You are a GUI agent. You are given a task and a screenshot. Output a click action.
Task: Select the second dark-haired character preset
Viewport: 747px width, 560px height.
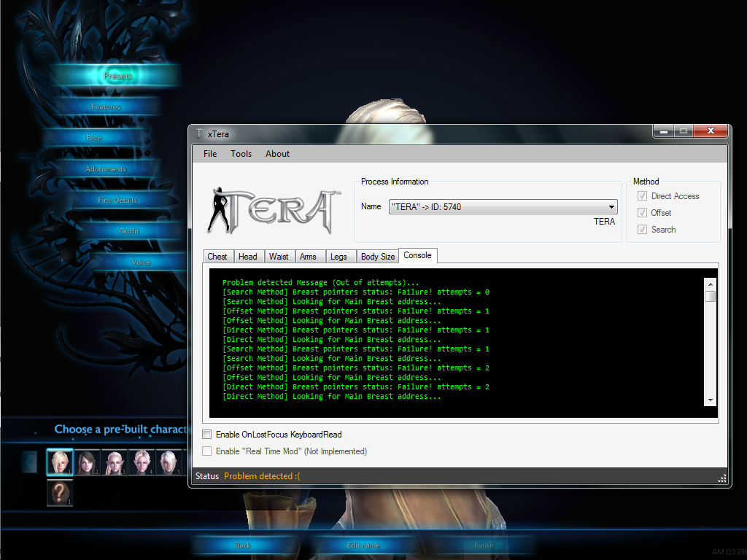(87, 462)
